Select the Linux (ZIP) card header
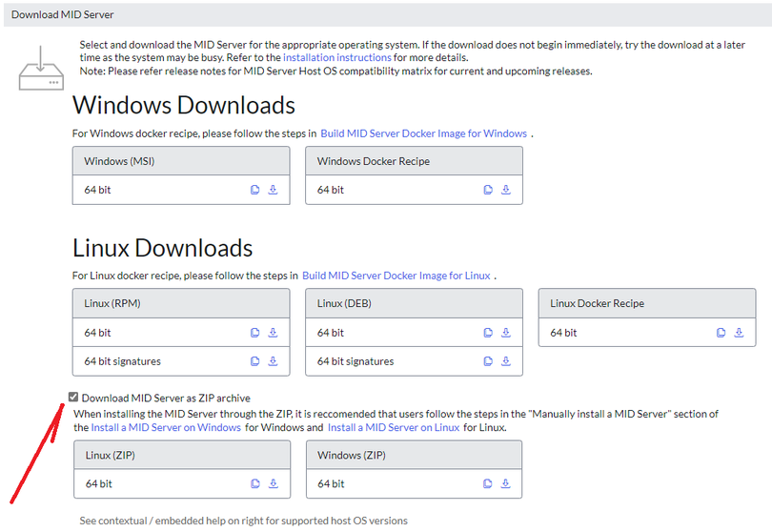772x532 pixels. click(182, 455)
